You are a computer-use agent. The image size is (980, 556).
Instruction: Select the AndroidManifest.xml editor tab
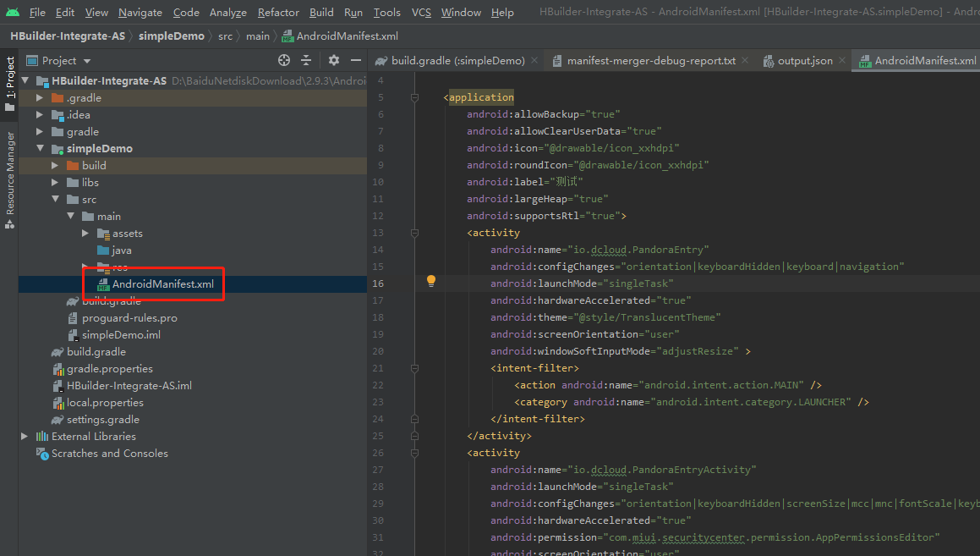point(917,61)
